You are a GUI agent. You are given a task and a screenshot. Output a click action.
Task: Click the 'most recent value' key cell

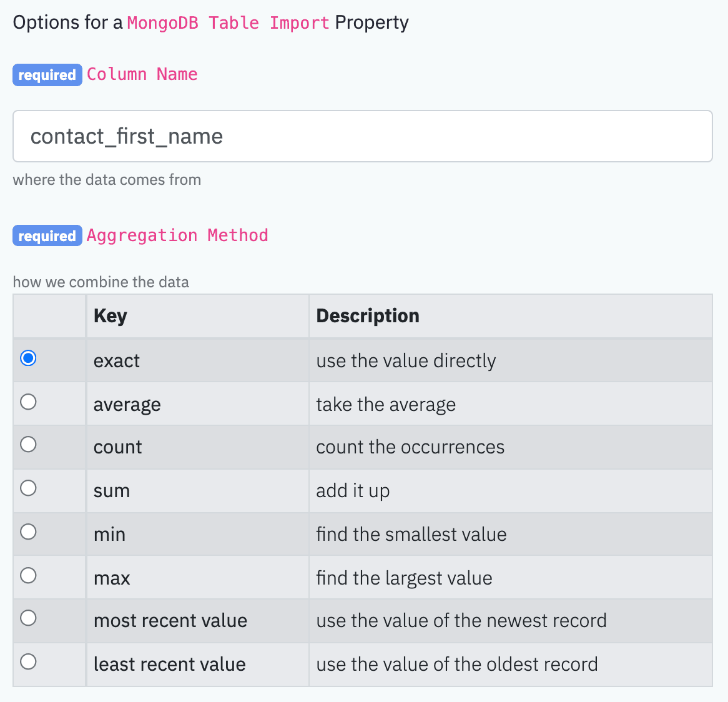pyautogui.click(x=197, y=621)
